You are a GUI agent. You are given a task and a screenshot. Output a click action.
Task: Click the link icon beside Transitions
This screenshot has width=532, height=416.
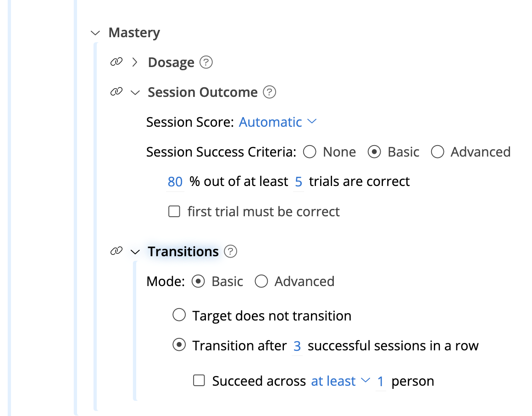[116, 251]
